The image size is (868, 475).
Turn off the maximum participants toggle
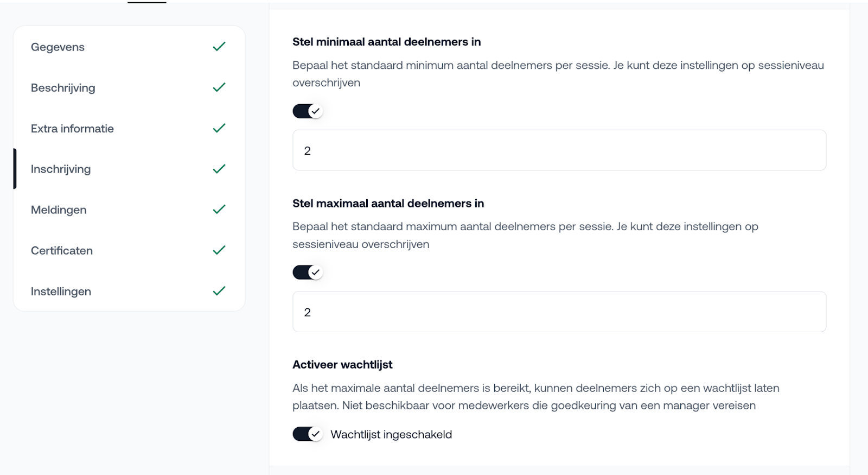tap(308, 273)
